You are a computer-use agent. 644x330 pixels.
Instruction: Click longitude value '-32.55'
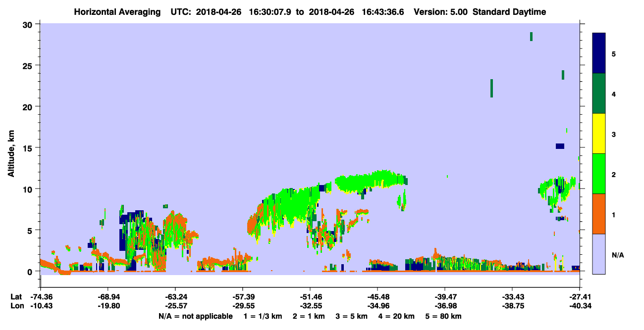tap(310, 306)
